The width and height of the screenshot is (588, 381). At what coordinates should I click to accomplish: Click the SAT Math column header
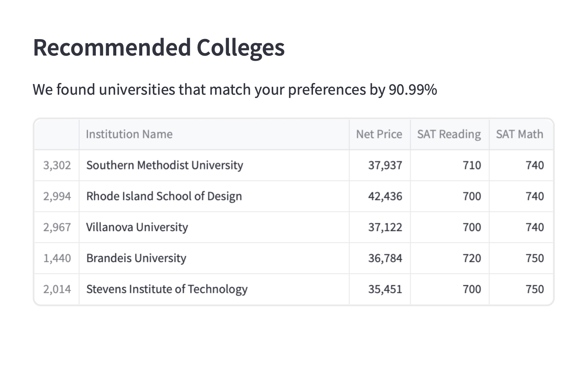(x=519, y=134)
